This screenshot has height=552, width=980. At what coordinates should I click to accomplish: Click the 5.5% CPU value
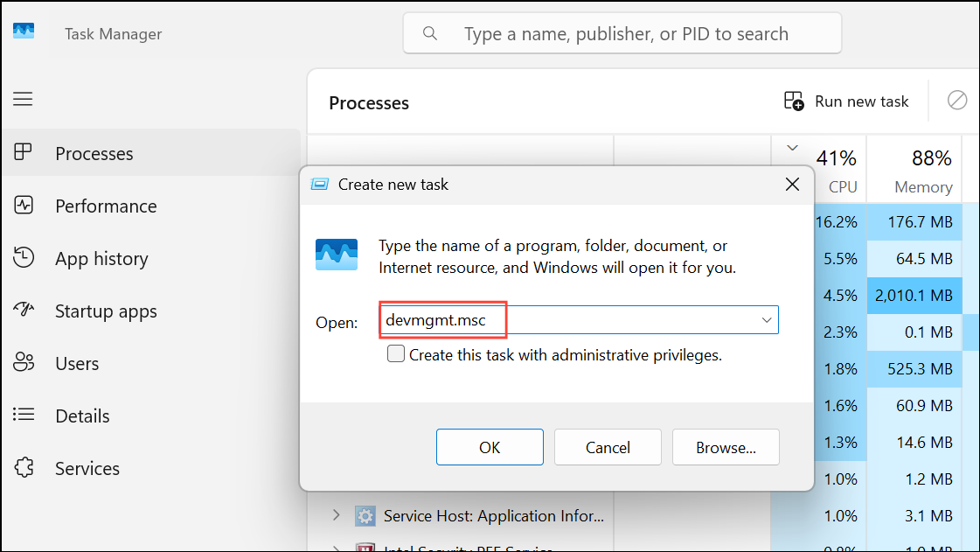coord(840,258)
